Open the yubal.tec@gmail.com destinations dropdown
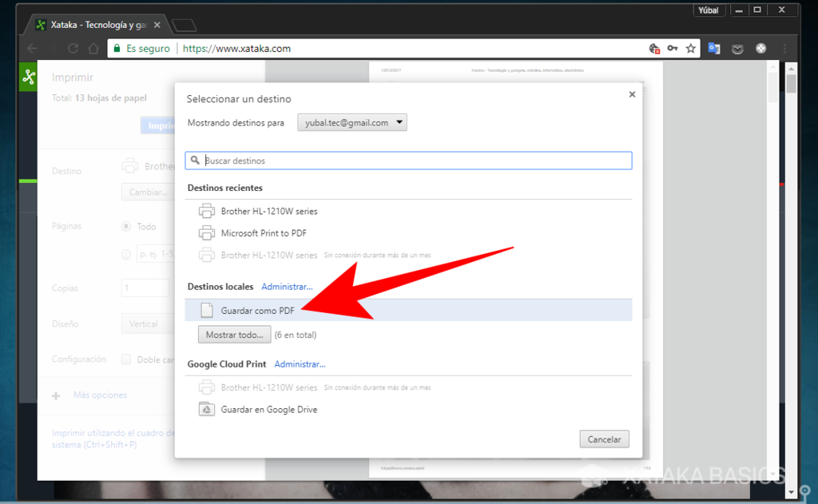This screenshot has height=504, width=818. 351,122
